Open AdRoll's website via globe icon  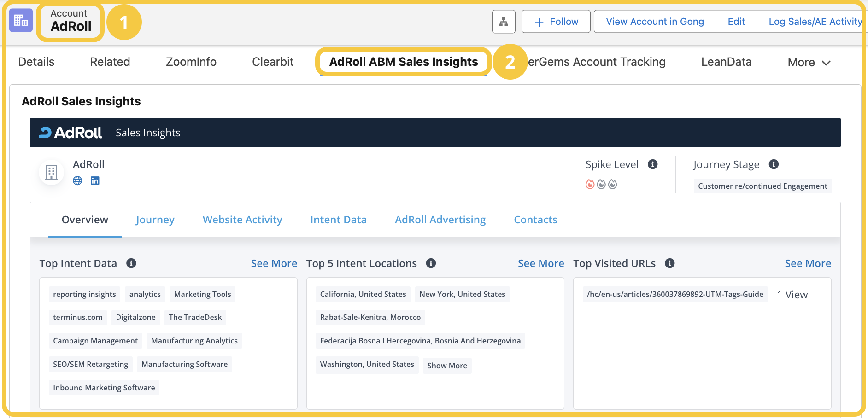77,180
